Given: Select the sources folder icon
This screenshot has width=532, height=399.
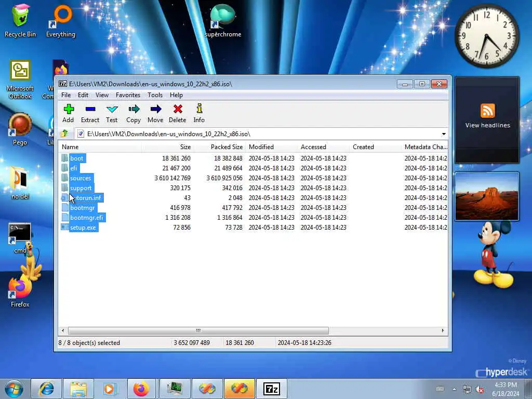Looking at the screenshot, I should 65,178.
